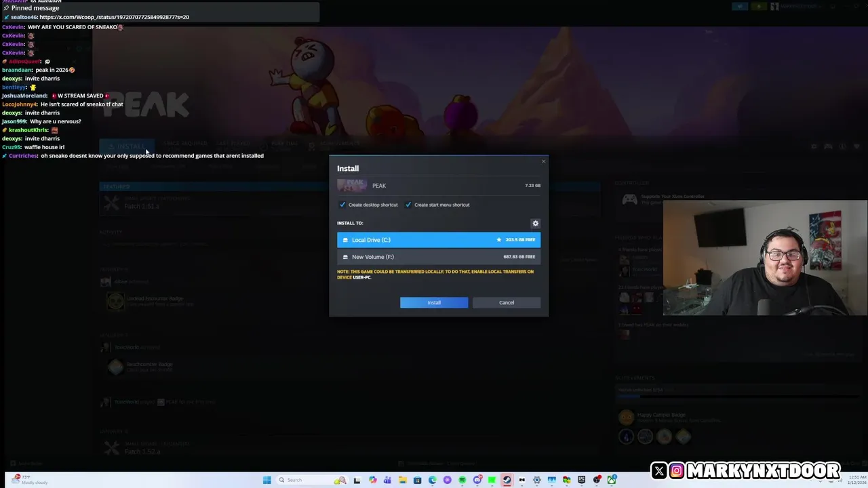The height and width of the screenshot is (488, 868).
Task: Choose New Volume (F:) as install drive
Action: point(439,257)
